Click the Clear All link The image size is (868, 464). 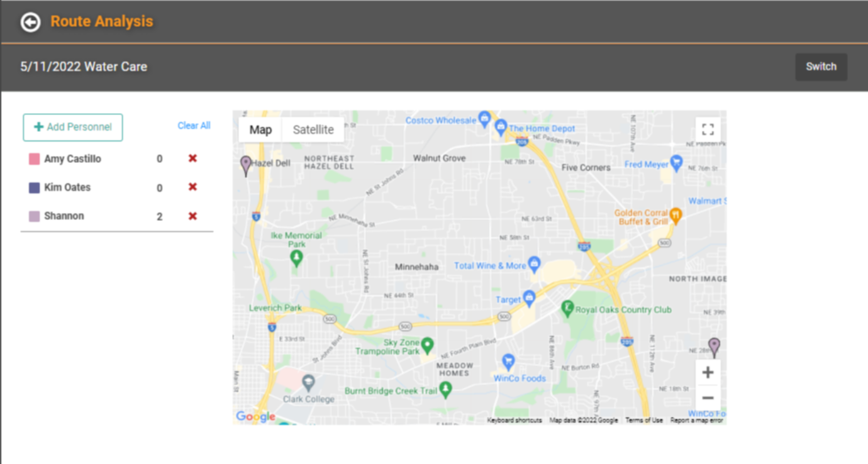(x=194, y=126)
